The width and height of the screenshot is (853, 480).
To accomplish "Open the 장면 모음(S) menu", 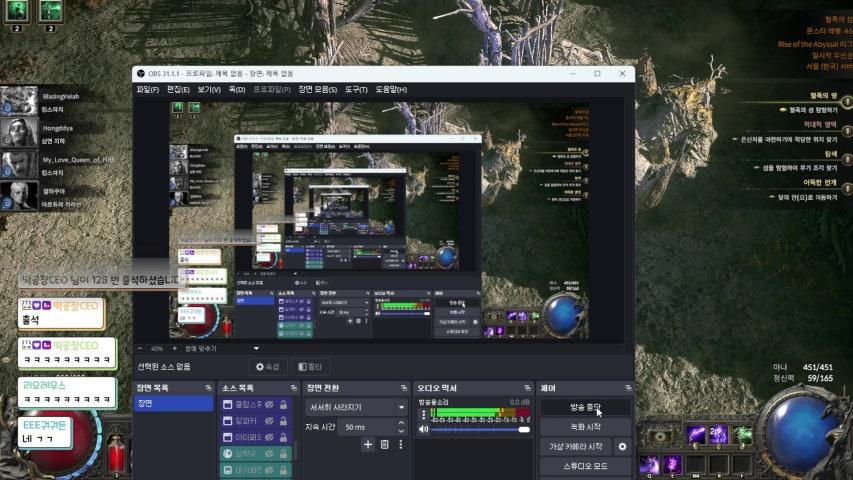I will (x=318, y=89).
